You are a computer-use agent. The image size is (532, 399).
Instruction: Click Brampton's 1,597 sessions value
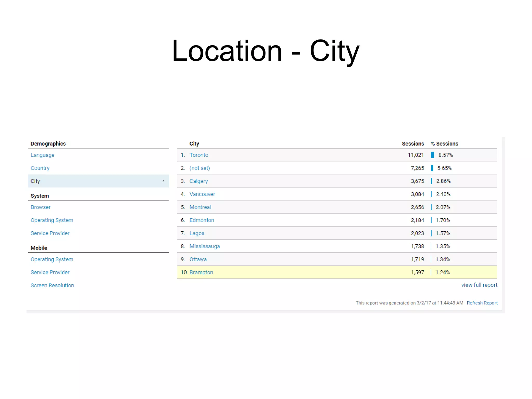[417, 272]
